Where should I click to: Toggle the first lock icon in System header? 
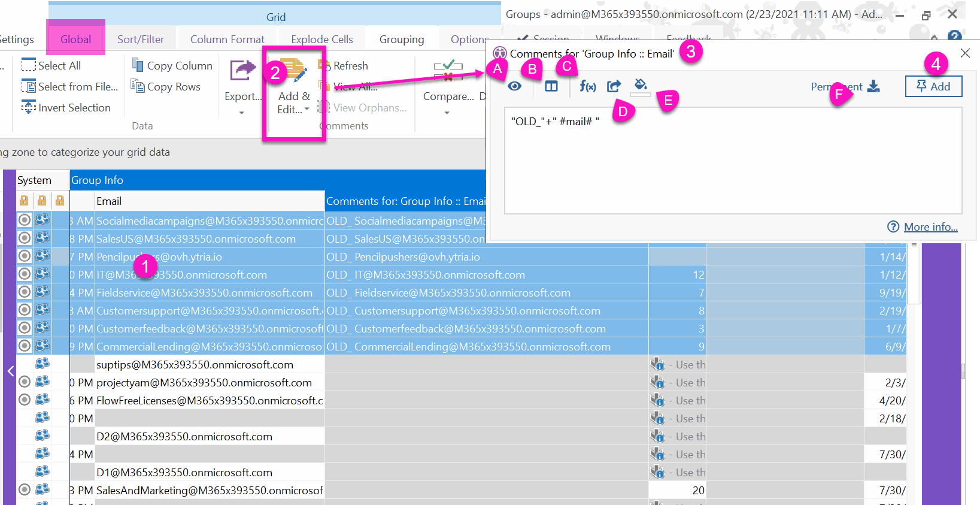coord(24,201)
